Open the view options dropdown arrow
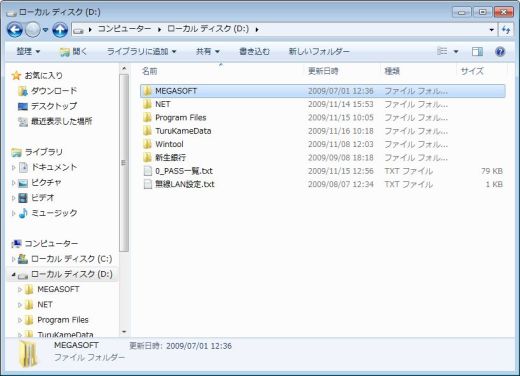 tap(456, 52)
